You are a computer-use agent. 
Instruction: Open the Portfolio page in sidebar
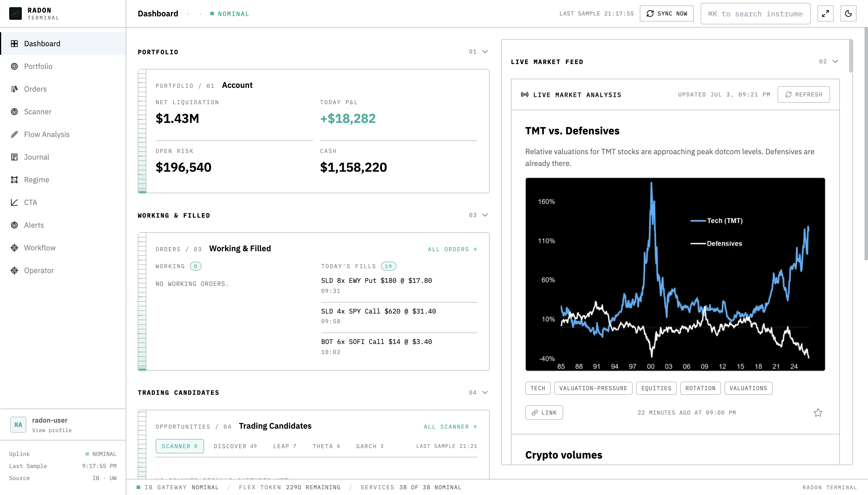pos(63,66)
